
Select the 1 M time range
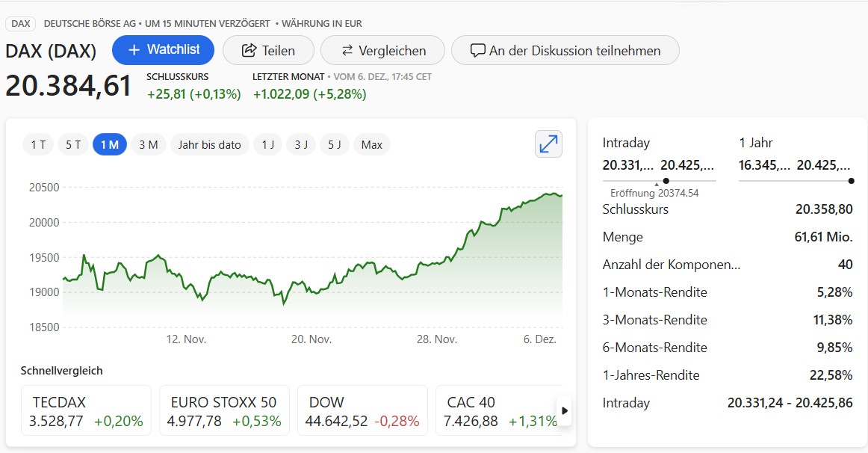[109, 145]
